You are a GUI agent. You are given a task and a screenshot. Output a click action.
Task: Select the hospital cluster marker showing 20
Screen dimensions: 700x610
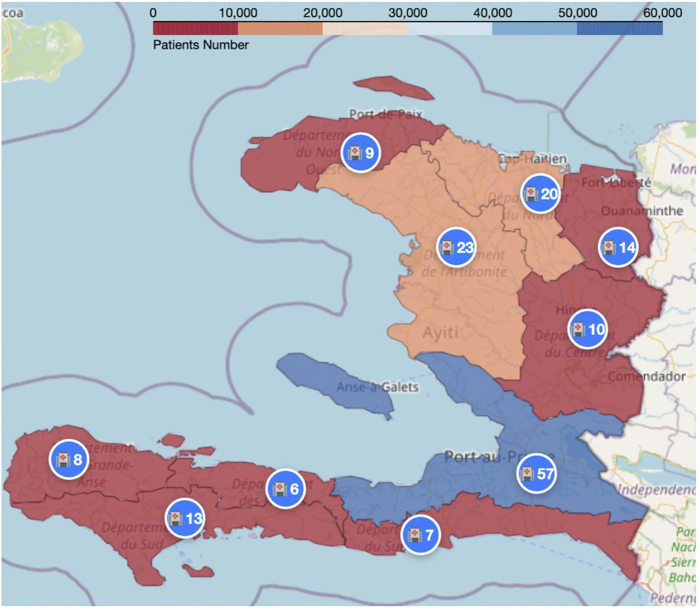540,193
